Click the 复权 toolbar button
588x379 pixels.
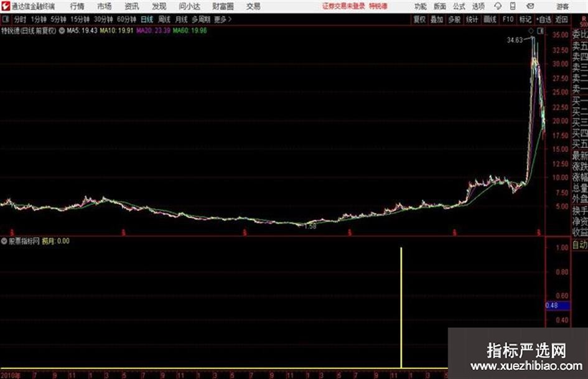[419, 19]
